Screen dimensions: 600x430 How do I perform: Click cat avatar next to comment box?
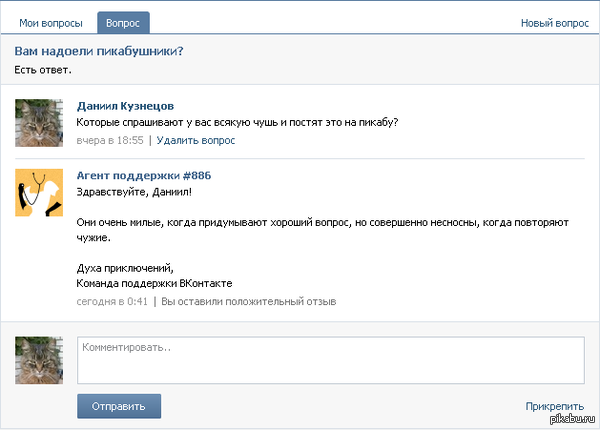pos(40,360)
